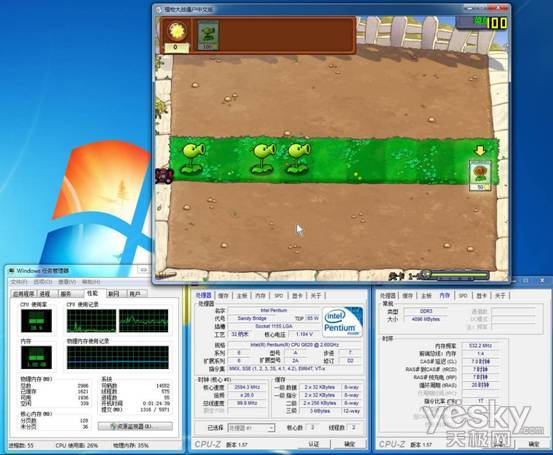Click the '3 MBytes' level 3 cache value
553x455 pixels.
[320, 411]
